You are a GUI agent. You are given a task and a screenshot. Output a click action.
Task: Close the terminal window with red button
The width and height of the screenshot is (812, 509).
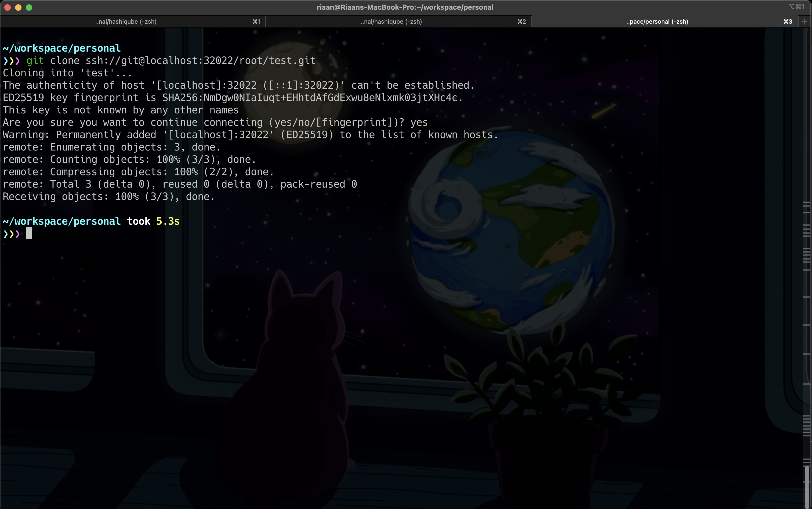point(8,8)
